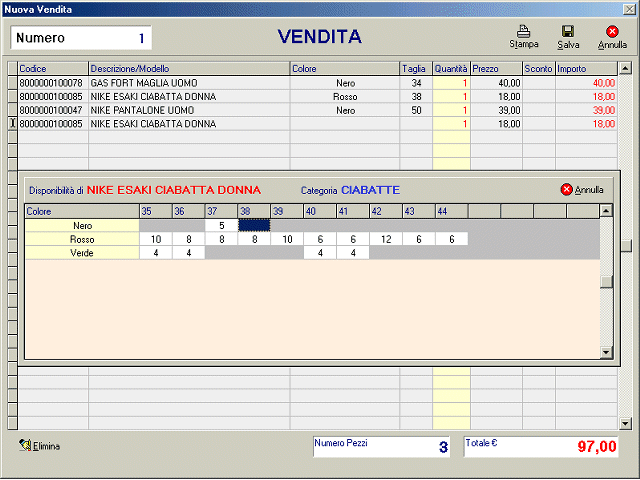640x480 pixels.
Task: Click the Descrizione/Modello column header
Action: pos(189,69)
